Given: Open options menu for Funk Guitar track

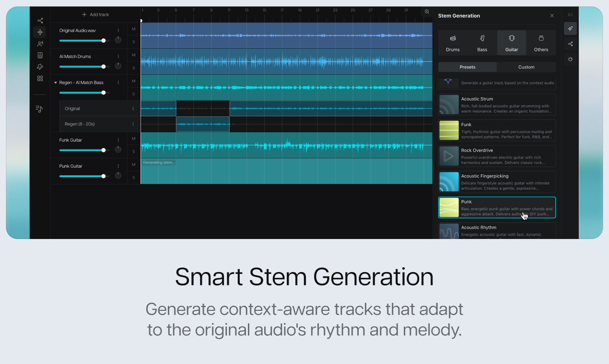Looking at the screenshot, I should (118, 140).
